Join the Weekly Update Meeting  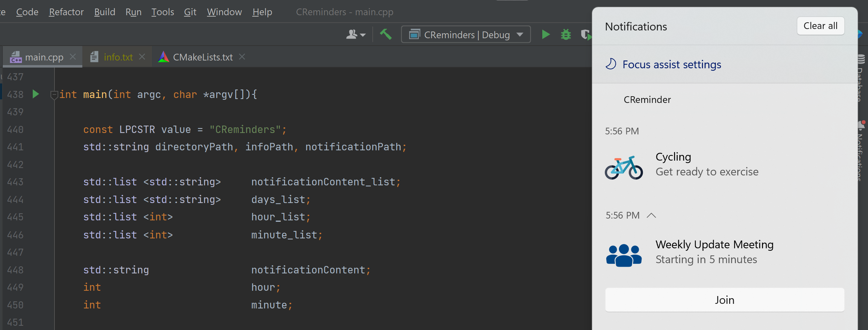(x=725, y=300)
